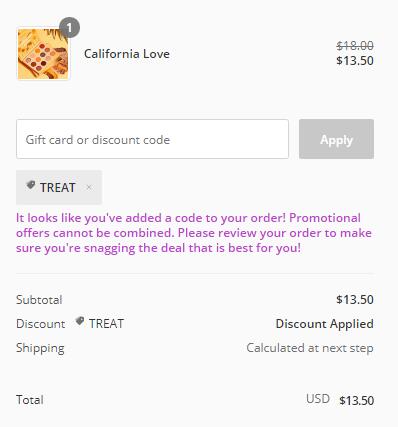Click the Subtotal label
Screen dimensions: 398x427
tap(39, 300)
